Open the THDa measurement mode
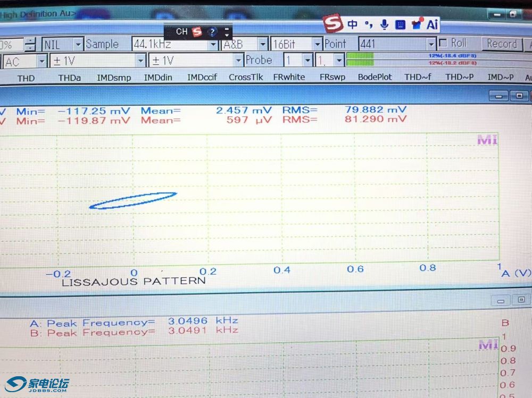The width and height of the screenshot is (532, 398). (70, 78)
